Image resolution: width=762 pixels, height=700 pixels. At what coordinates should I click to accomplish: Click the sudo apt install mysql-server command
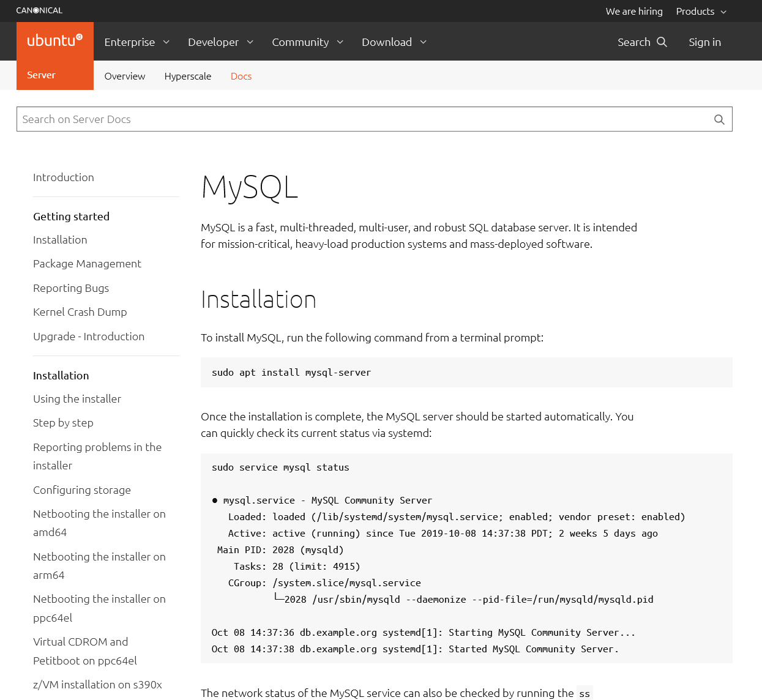[x=291, y=372]
